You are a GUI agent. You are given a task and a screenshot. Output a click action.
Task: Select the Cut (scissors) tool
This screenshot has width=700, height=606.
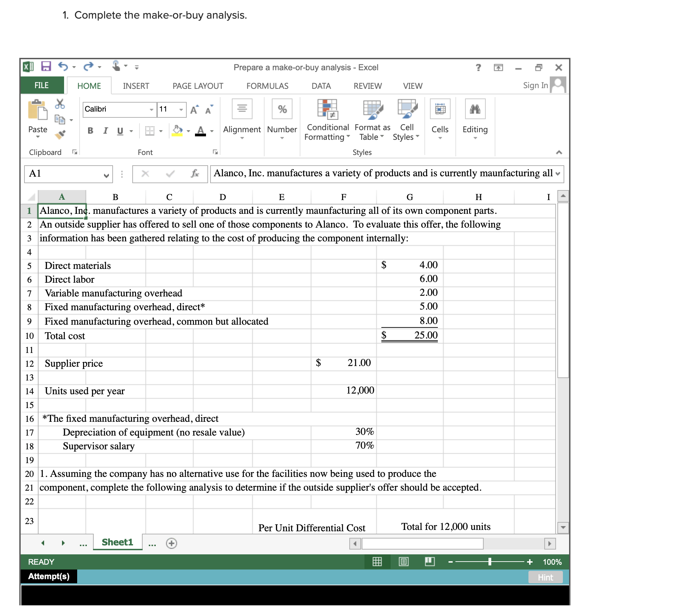click(x=59, y=103)
